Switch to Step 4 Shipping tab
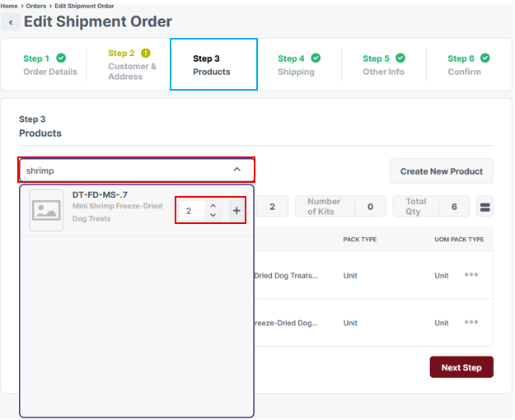515x420 pixels. click(x=297, y=65)
